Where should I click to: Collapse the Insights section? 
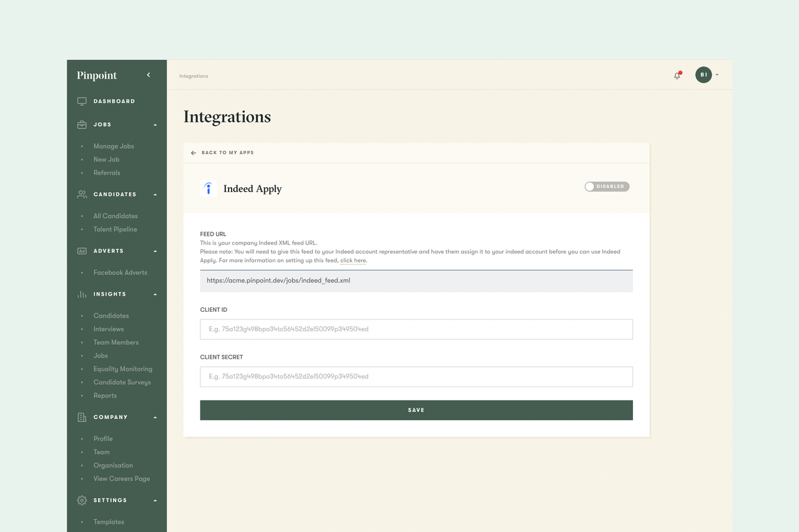coord(155,294)
